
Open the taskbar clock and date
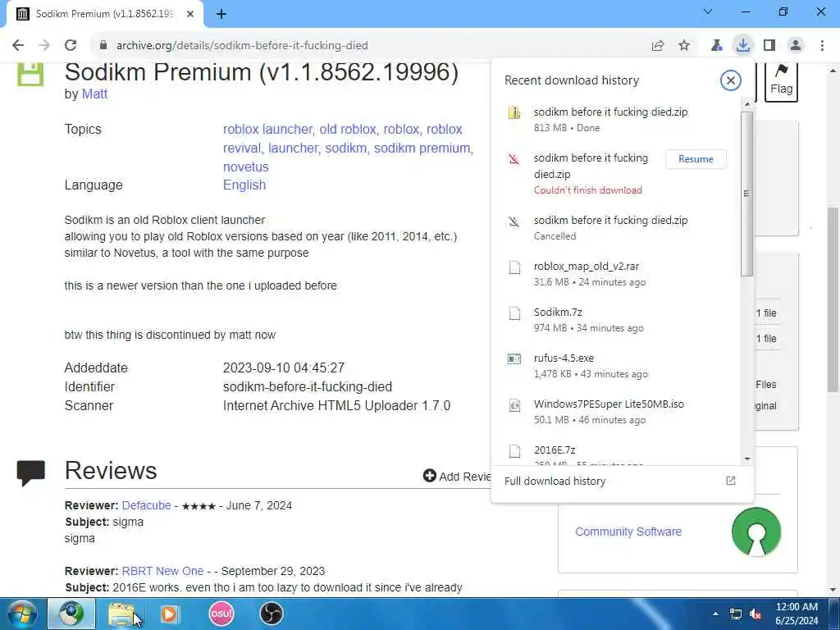pyautogui.click(x=797, y=614)
